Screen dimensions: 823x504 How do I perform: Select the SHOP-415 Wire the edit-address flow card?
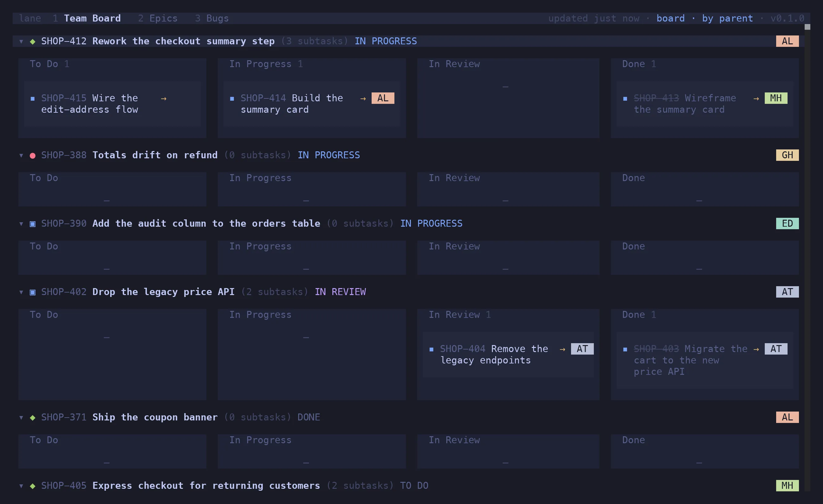[112, 104]
